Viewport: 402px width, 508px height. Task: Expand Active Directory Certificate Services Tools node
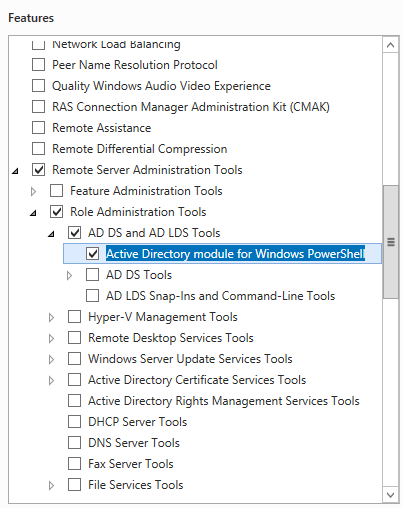51,380
